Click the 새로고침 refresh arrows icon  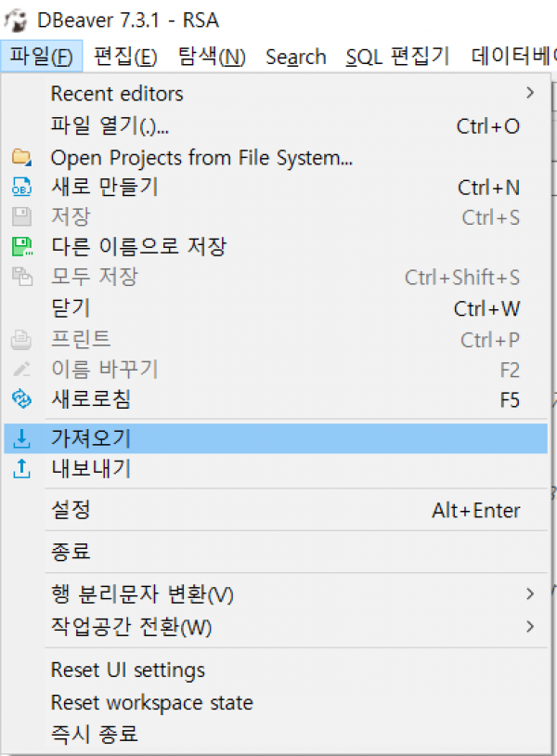[21, 399]
